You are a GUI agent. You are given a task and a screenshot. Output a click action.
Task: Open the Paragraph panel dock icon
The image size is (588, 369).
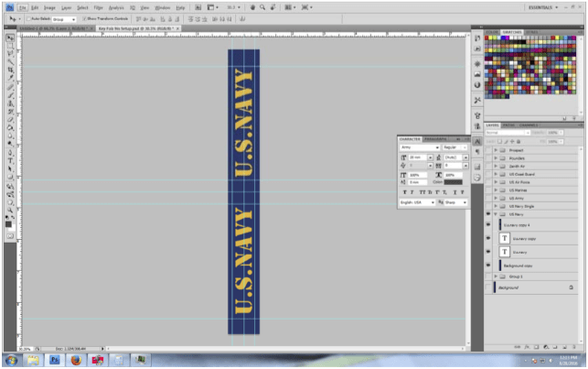[x=477, y=152]
